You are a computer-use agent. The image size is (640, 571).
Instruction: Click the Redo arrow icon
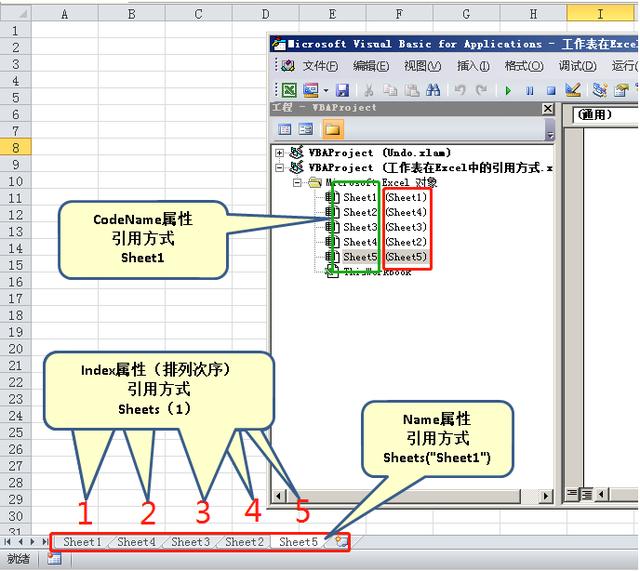click(x=481, y=90)
